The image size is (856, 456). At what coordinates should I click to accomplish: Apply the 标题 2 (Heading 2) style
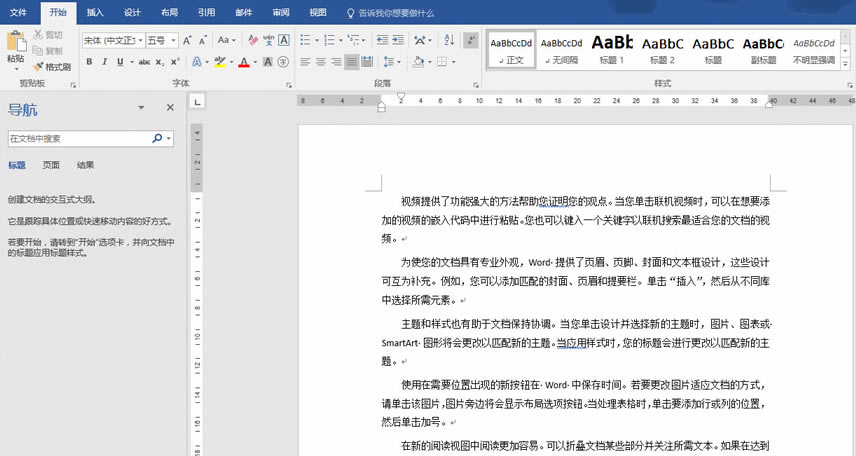[662, 50]
